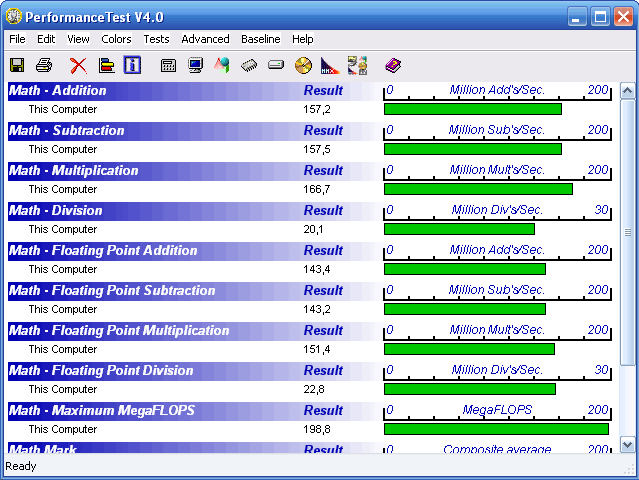
Task: Click the 3D graphics shapes icon
Action: tap(222, 65)
